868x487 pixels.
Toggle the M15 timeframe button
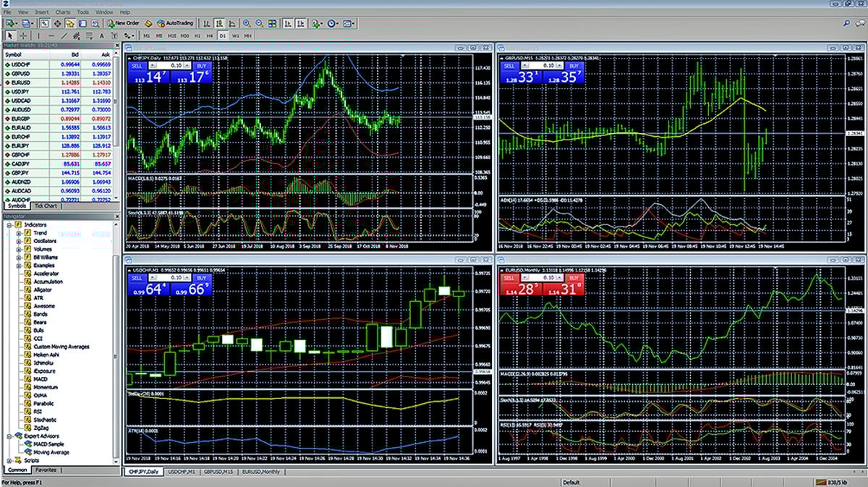point(171,35)
